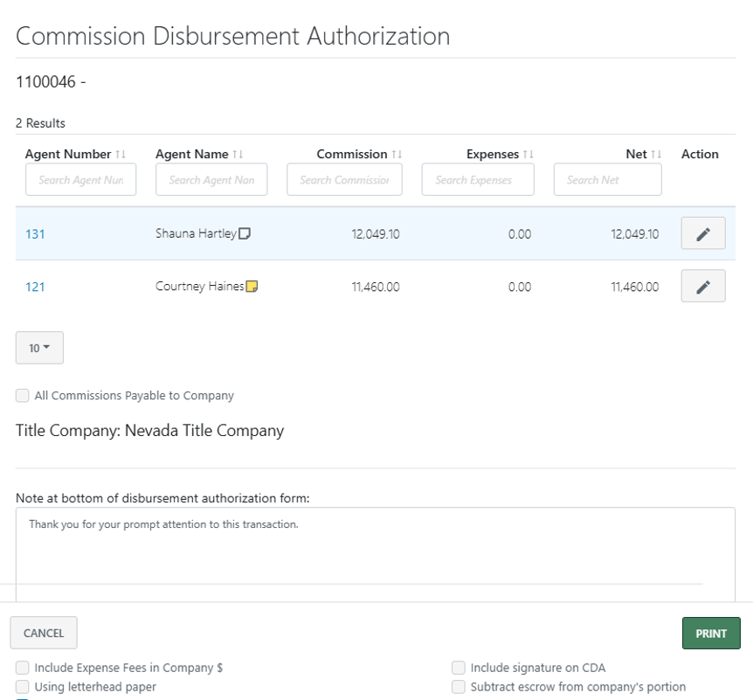Click the CANCEL button
The height and width of the screenshot is (700, 753).
(x=43, y=632)
